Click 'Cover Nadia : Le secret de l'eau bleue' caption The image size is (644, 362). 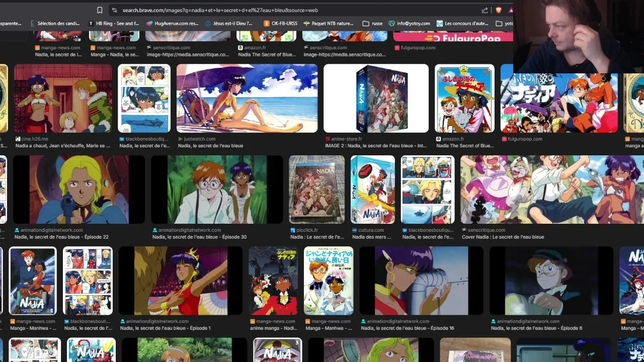click(503, 237)
